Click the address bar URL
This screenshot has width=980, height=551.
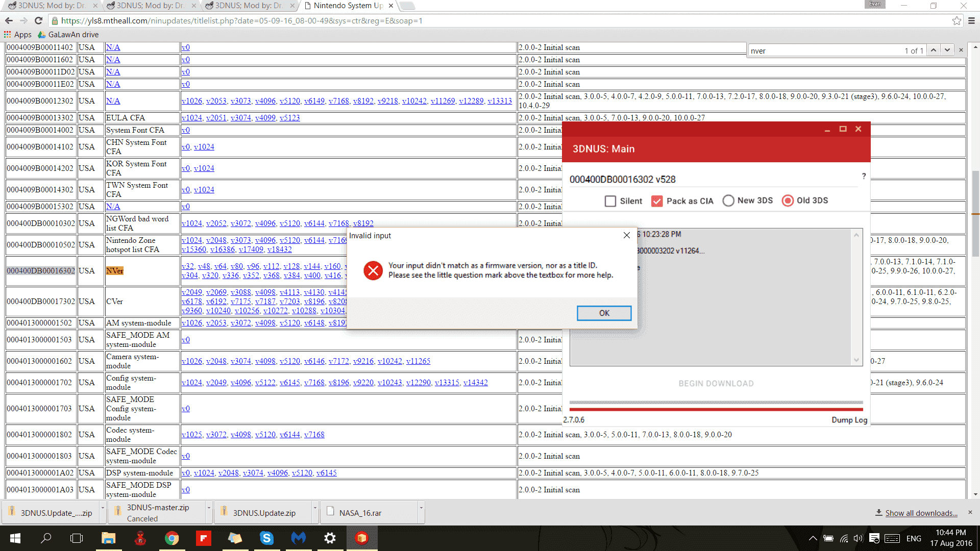(x=241, y=20)
